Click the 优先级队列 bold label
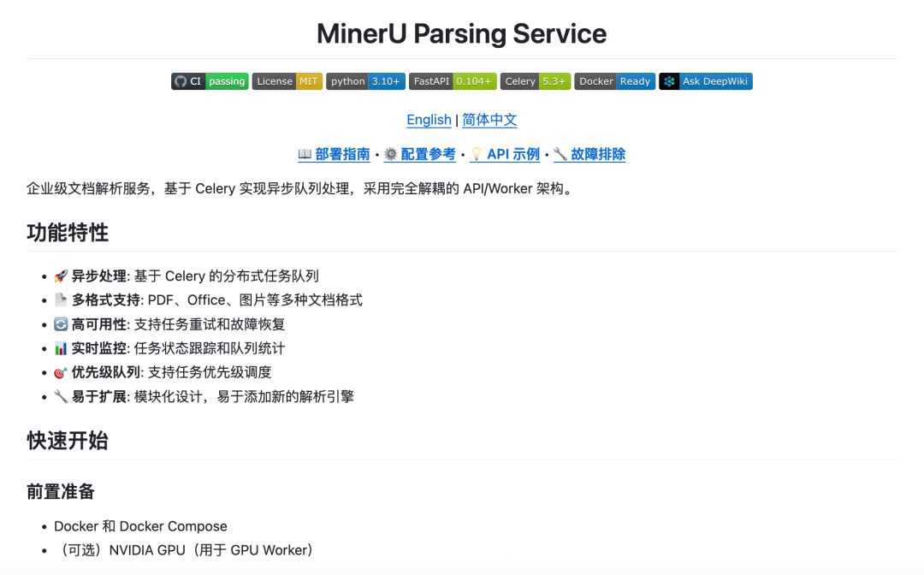 (x=106, y=372)
